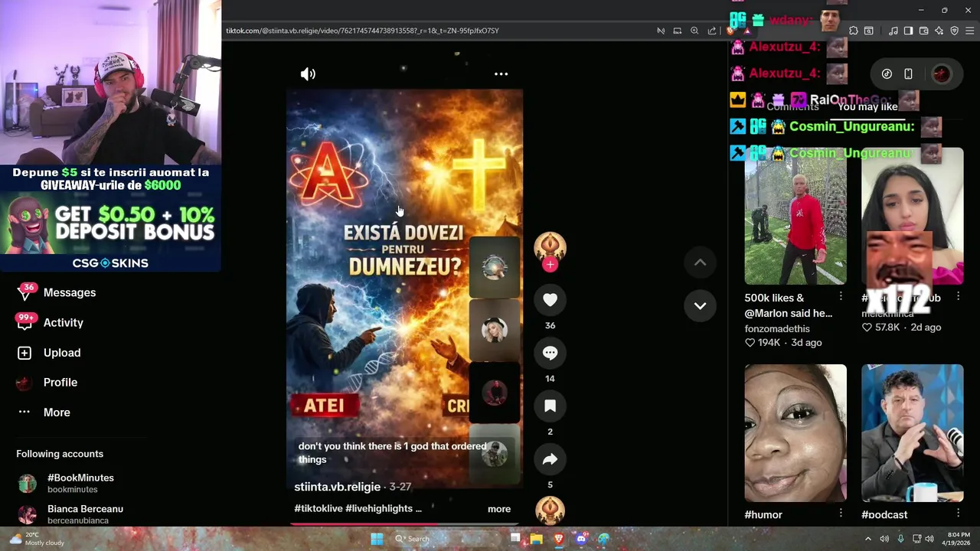Screen dimensions: 980x551
Task: Seek on the video progress bar
Action: [404, 524]
